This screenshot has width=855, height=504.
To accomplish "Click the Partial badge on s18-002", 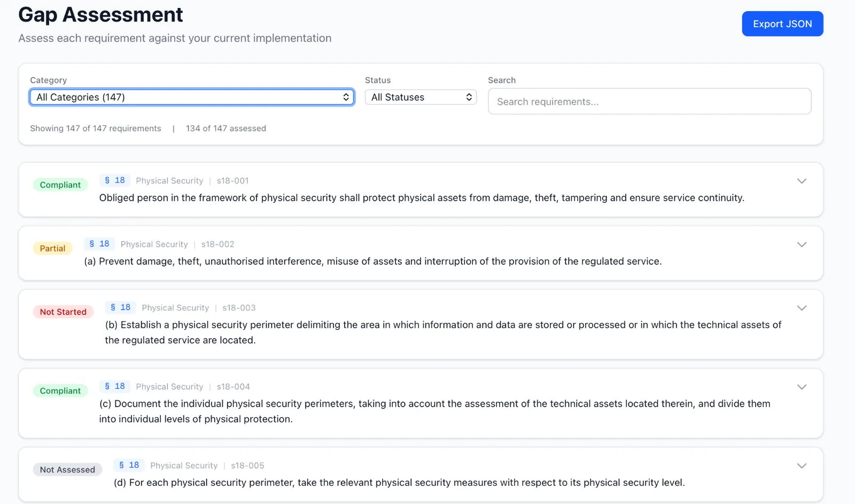I will [x=52, y=248].
